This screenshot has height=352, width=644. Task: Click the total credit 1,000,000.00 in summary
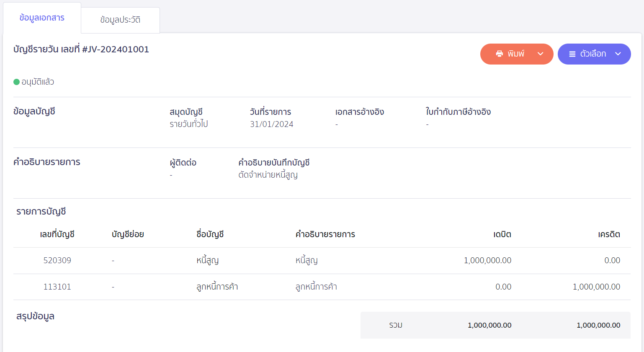point(598,325)
